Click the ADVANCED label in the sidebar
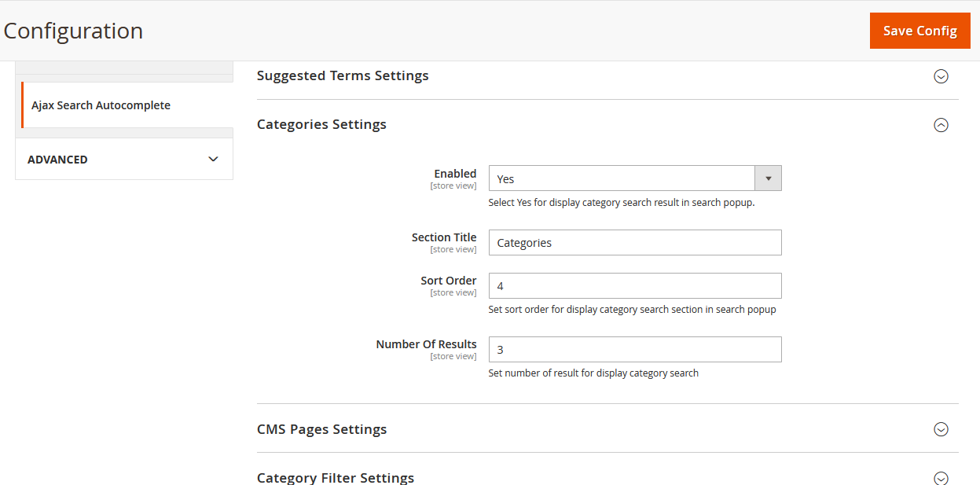This screenshot has width=980, height=485. coord(57,160)
